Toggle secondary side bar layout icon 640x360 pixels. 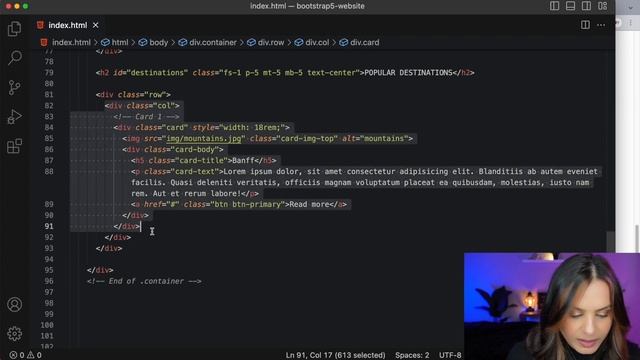pyautogui.click(x=587, y=6)
